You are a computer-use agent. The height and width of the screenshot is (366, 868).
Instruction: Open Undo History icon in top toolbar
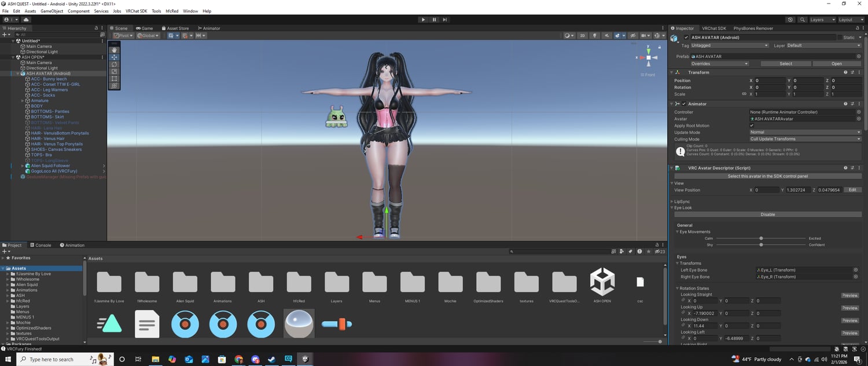point(790,20)
